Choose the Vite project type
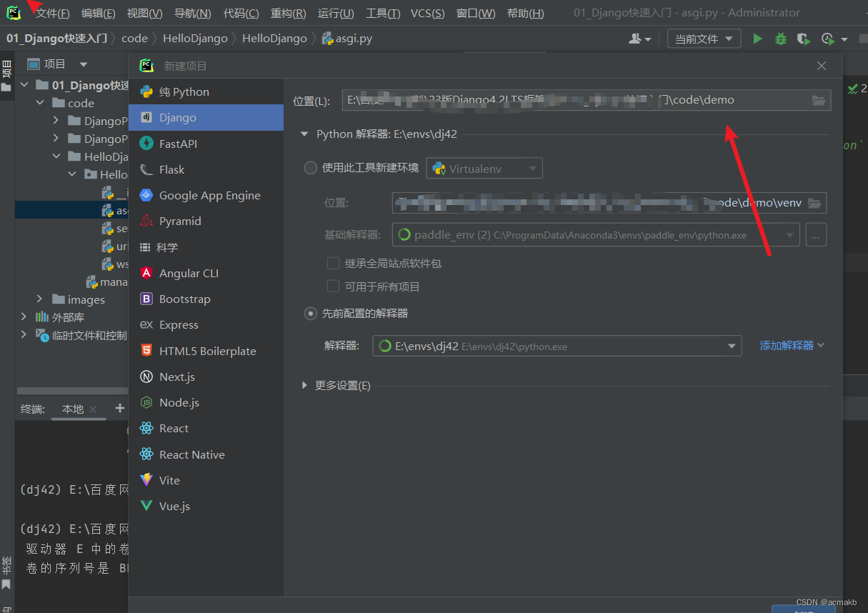 (206, 480)
